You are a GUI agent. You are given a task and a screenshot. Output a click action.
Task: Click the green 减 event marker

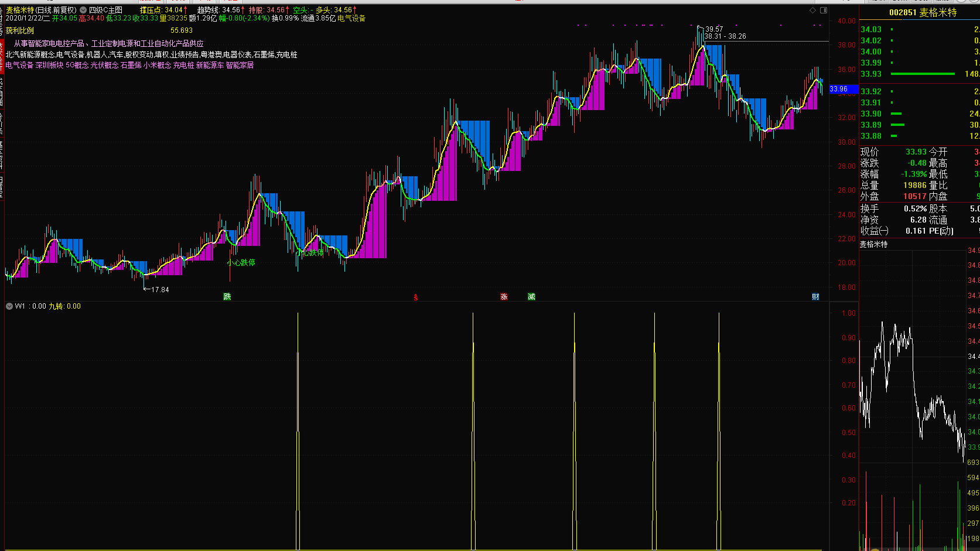click(531, 297)
